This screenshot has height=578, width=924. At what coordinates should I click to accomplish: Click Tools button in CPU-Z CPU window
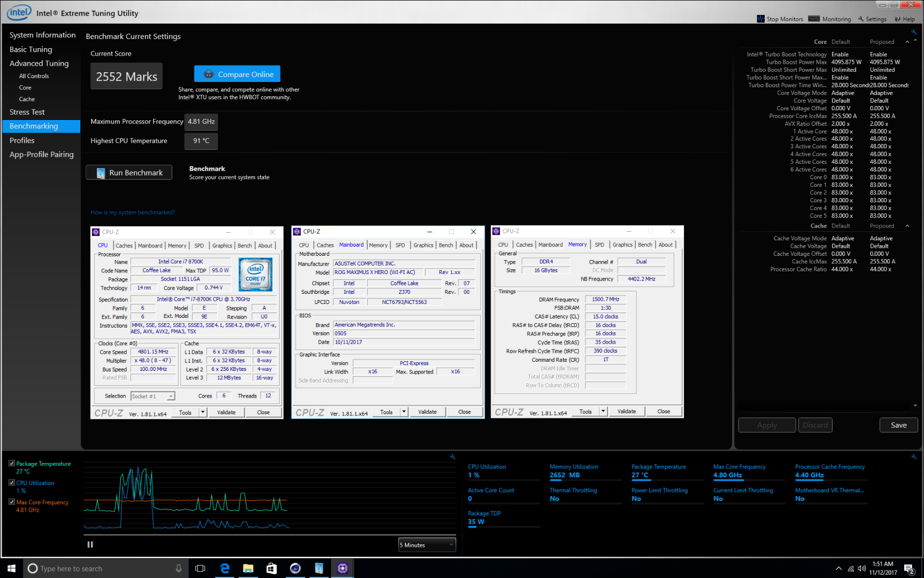pos(186,412)
